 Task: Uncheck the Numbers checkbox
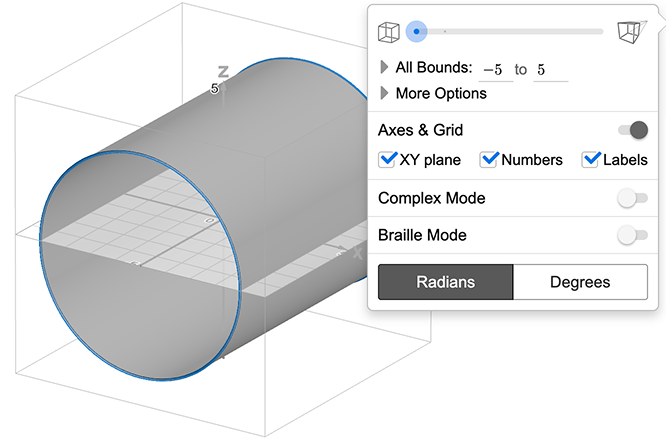[489, 160]
